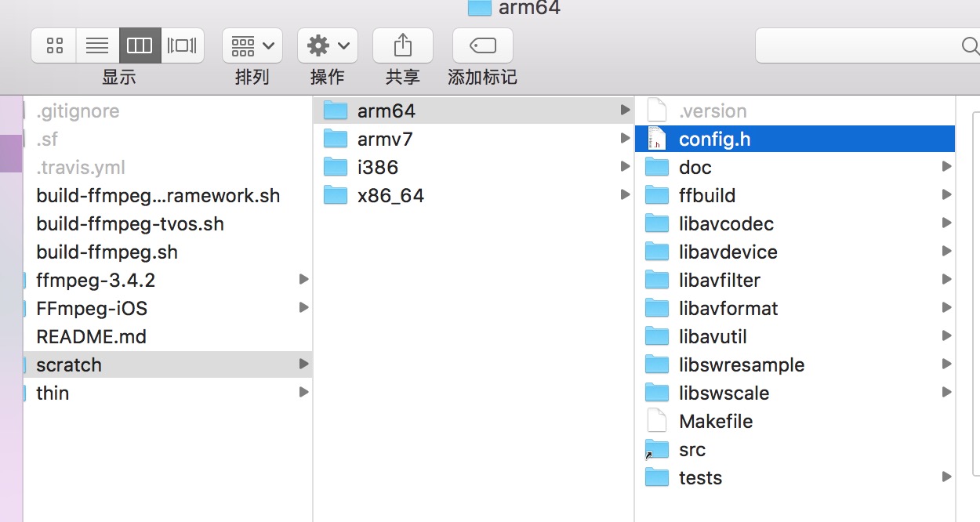Select the armv7 folder icon
The height and width of the screenshot is (522, 980).
pos(336,139)
